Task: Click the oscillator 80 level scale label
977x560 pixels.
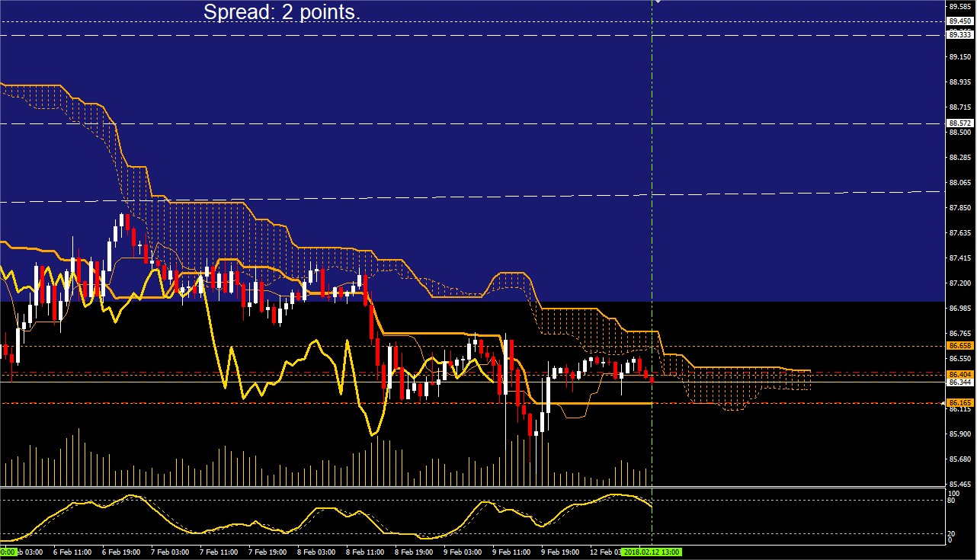Action: tap(952, 501)
